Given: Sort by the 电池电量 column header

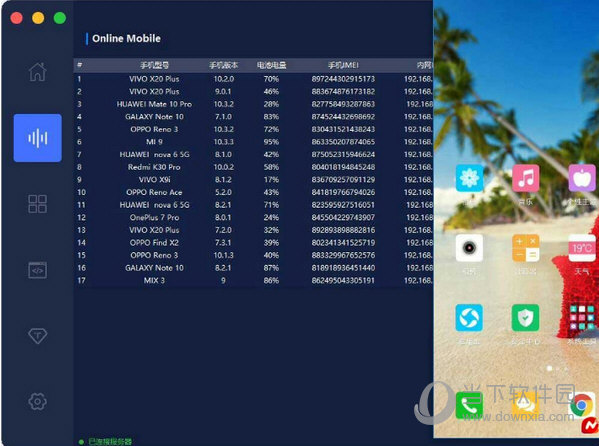Looking at the screenshot, I should [271, 65].
